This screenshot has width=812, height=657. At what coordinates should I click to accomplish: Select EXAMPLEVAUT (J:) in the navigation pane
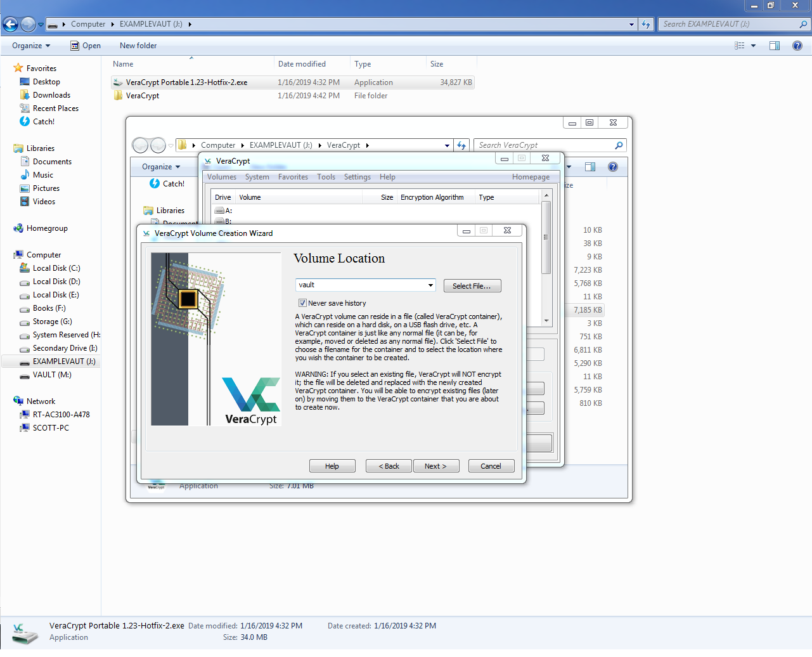[57, 361]
